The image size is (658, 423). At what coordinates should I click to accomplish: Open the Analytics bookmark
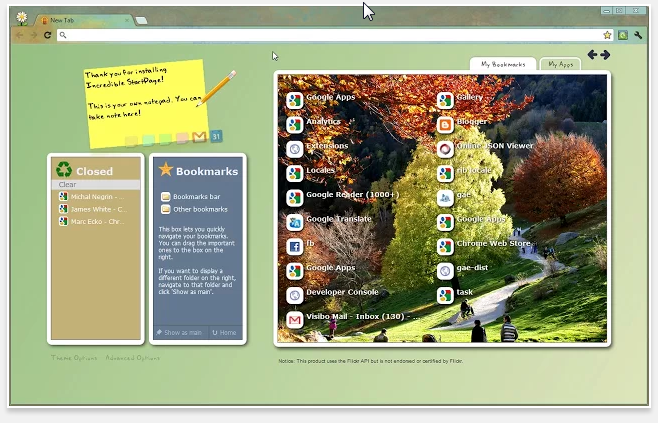click(313, 124)
